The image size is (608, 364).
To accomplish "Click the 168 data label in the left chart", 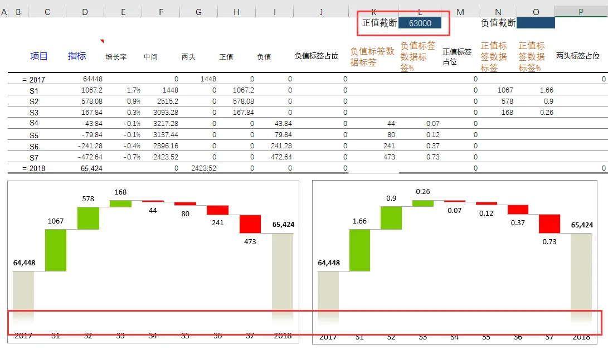I will 120,192.
